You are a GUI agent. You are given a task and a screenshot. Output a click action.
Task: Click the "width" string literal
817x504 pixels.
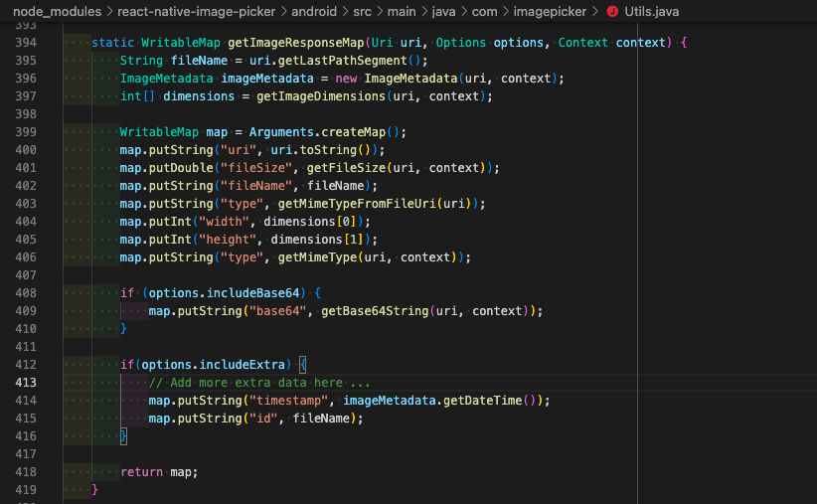[x=224, y=222]
